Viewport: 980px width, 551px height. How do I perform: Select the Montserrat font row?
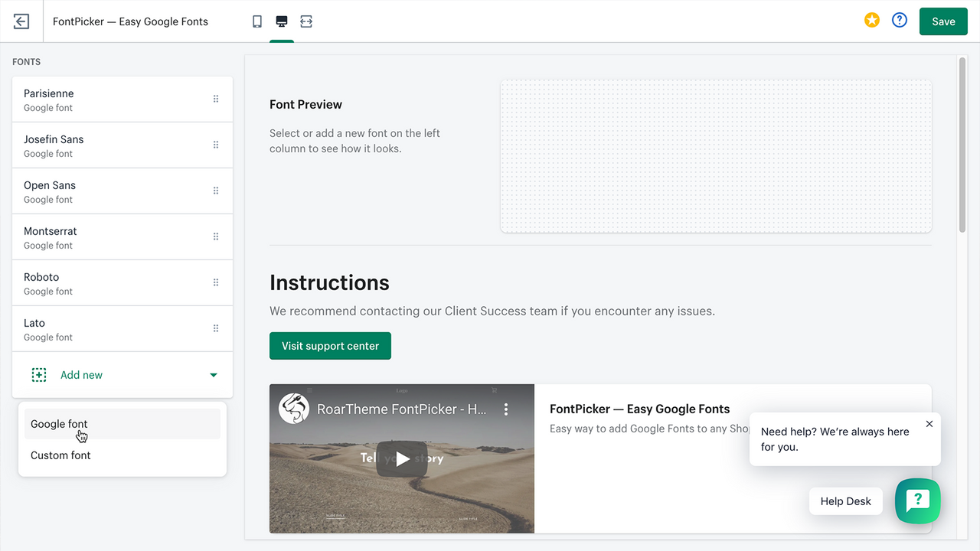pyautogui.click(x=122, y=237)
